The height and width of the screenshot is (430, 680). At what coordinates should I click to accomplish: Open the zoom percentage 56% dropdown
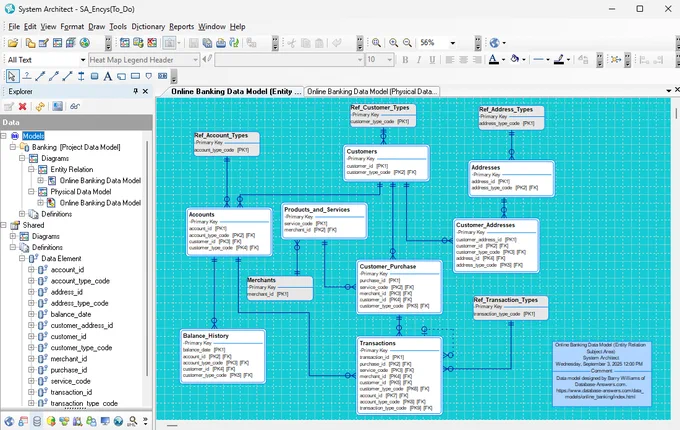coord(452,42)
